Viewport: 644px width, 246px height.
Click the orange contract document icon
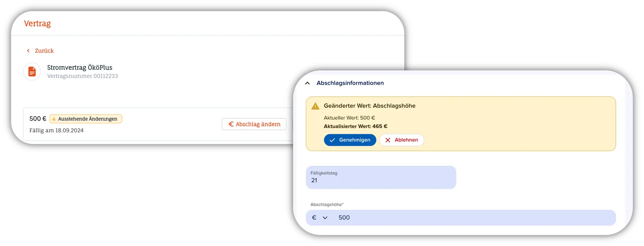click(32, 72)
